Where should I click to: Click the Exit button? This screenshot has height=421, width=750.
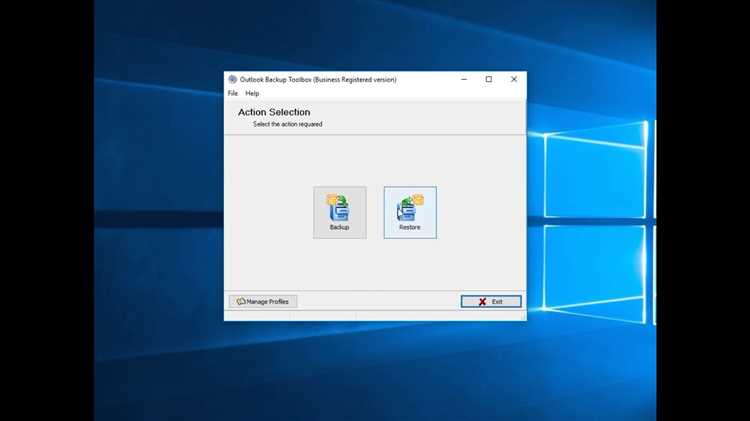coord(491,301)
